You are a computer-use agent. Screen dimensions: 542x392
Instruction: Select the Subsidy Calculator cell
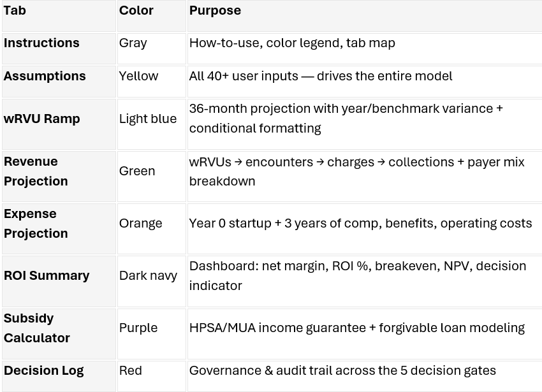click(x=59, y=334)
